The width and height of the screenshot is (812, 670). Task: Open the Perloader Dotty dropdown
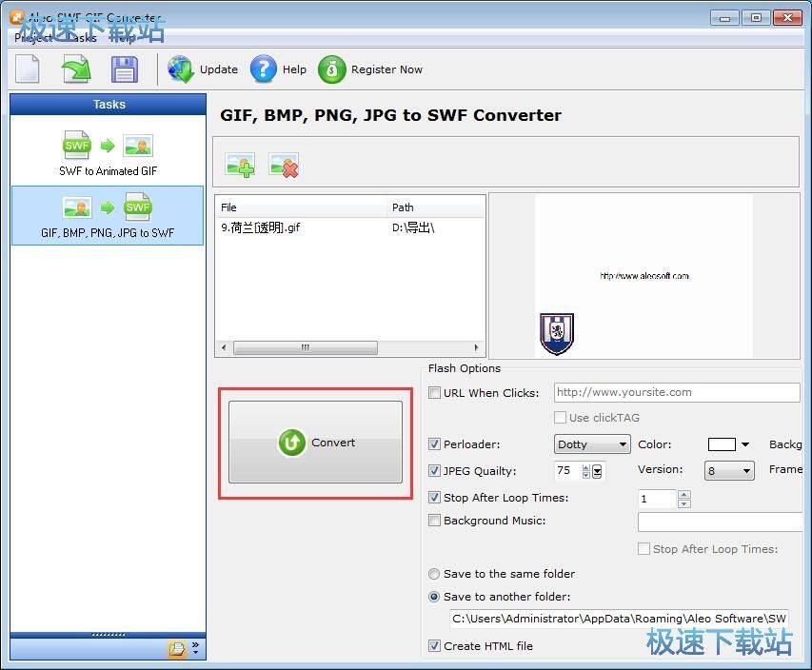(x=592, y=444)
